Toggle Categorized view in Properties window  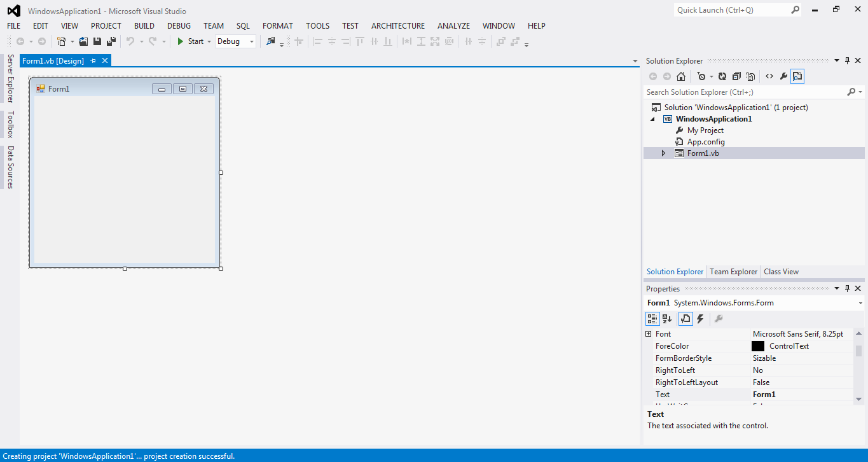click(x=652, y=319)
